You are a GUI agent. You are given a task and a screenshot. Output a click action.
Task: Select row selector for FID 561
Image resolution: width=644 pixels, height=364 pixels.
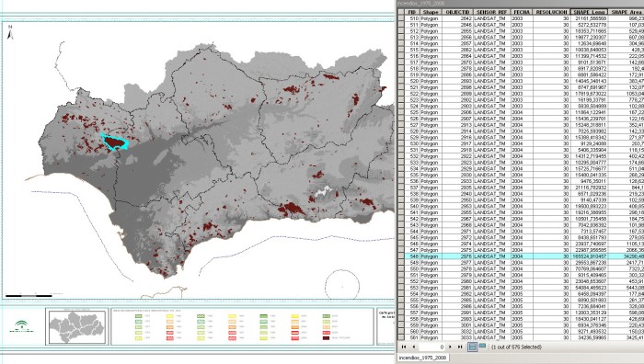click(401, 337)
